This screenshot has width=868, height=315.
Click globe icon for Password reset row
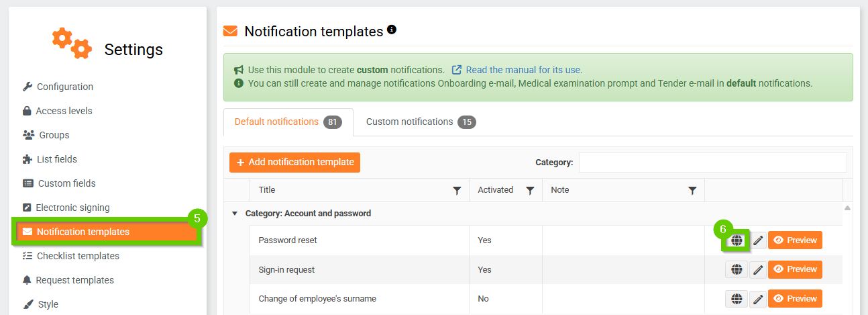(737, 240)
